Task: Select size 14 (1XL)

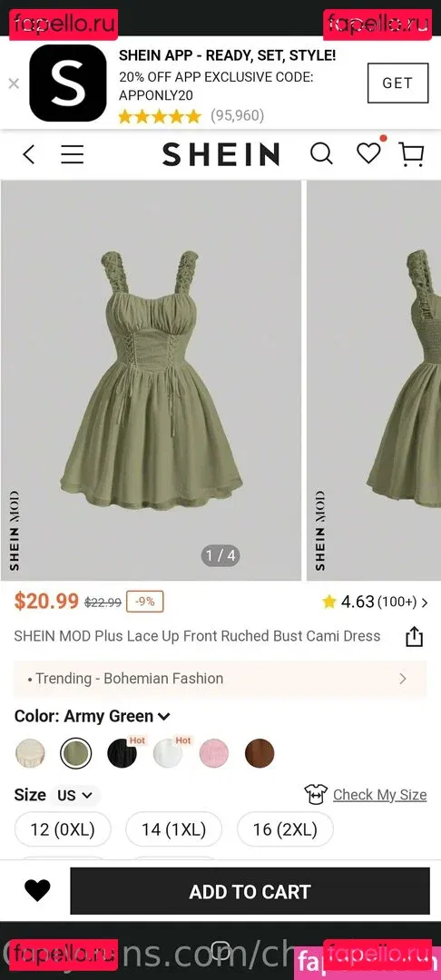Action: coord(173,829)
